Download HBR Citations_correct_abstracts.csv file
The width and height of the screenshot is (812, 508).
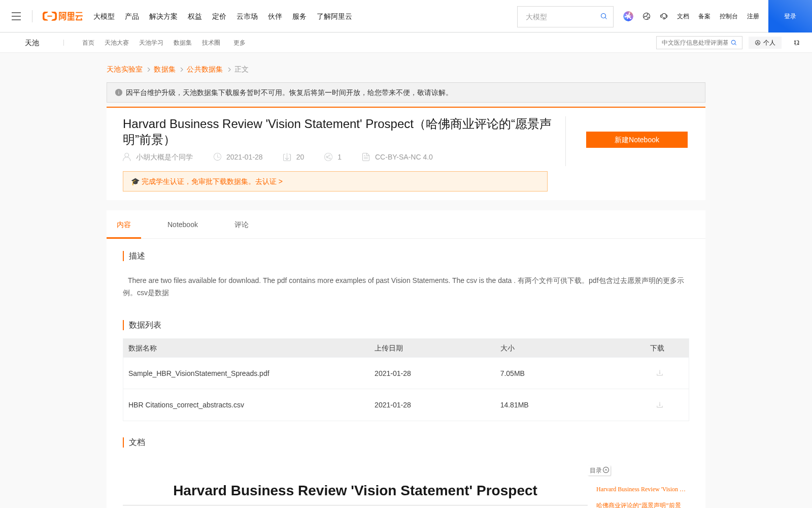pos(660,405)
